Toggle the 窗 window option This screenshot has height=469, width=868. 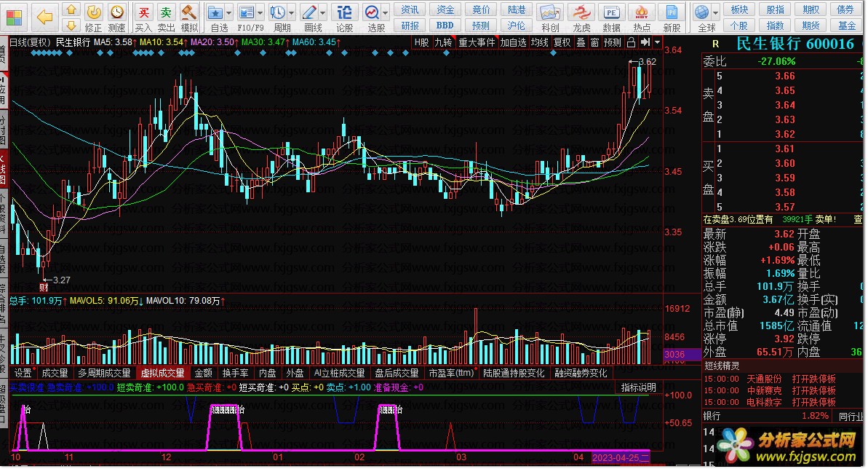pyautogui.click(x=594, y=42)
